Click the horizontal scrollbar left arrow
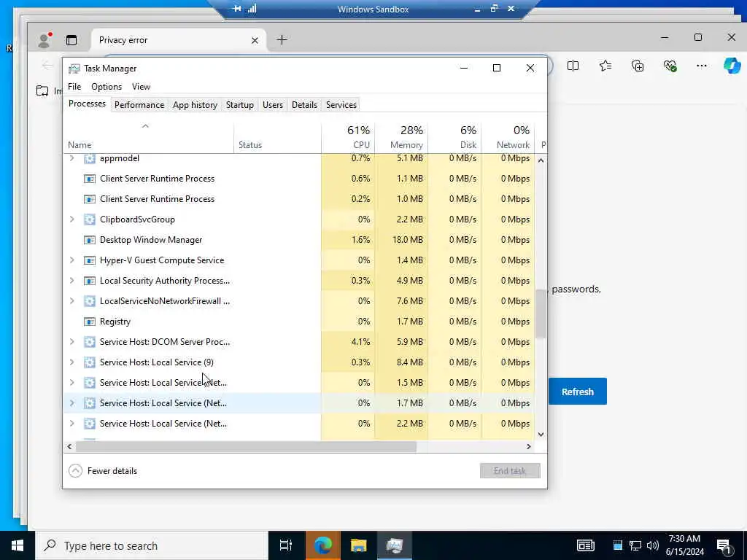 point(69,447)
